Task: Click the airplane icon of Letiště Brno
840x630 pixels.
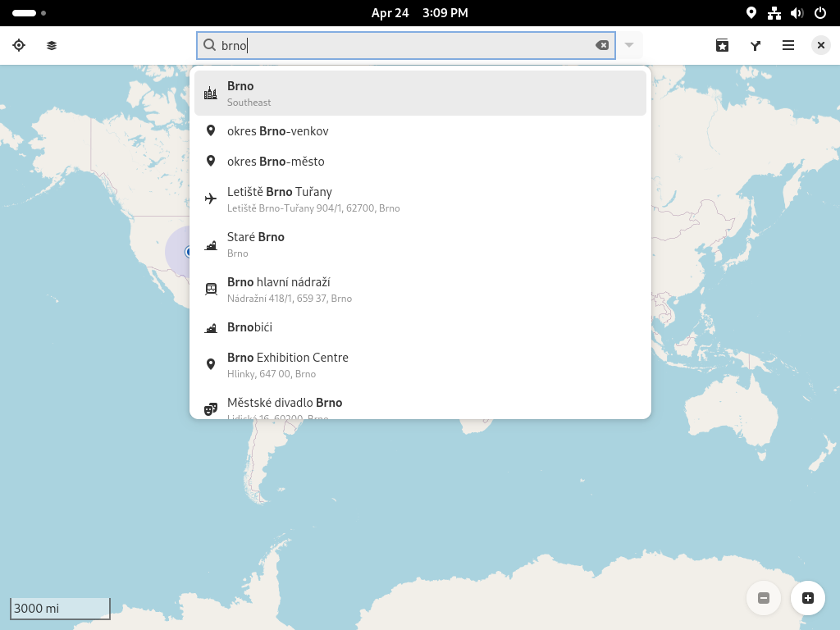Action: [211, 199]
